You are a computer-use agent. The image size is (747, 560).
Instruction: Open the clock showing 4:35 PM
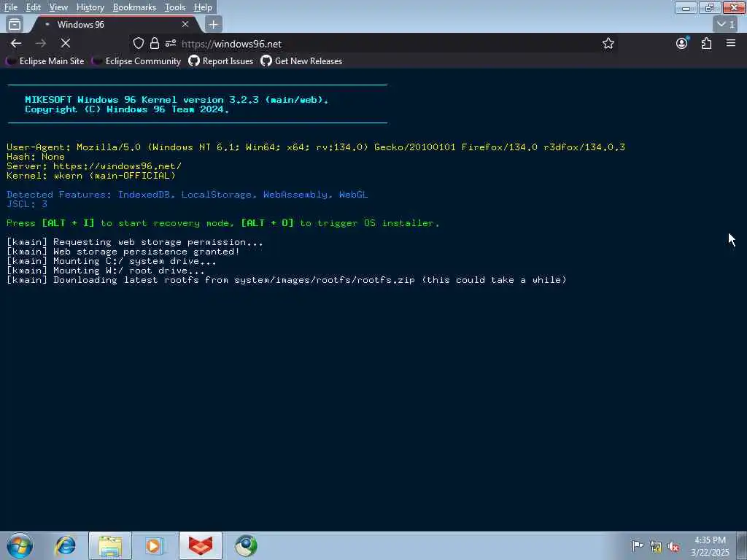click(710, 546)
